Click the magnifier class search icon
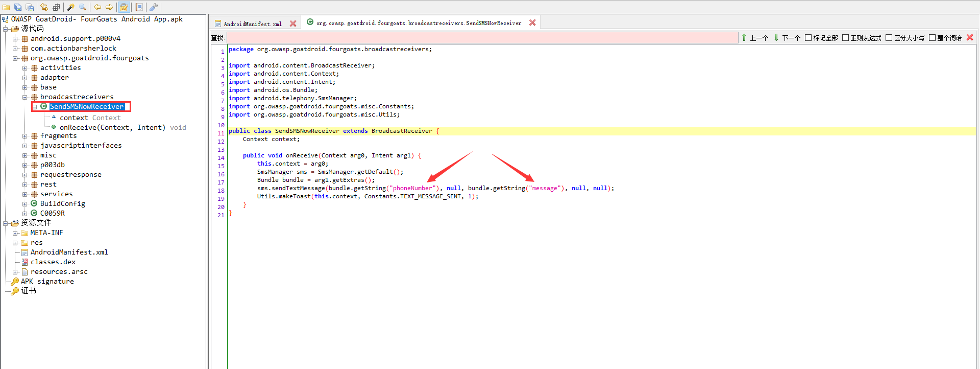The height and width of the screenshot is (369, 980). pyautogui.click(x=83, y=7)
